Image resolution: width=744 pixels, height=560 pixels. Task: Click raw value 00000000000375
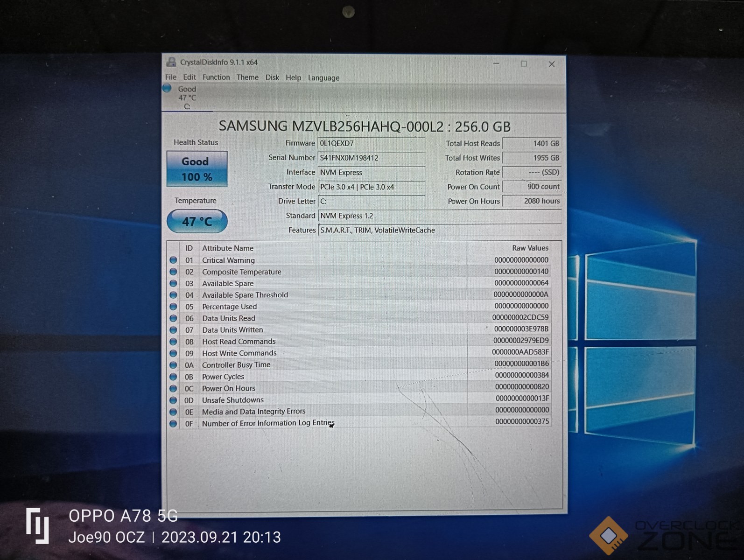click(522, 421)
